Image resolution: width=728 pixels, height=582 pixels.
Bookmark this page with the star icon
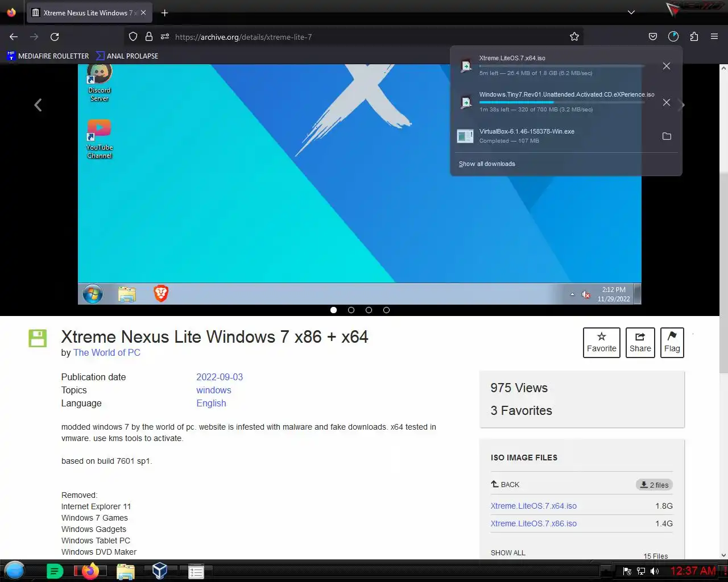tap(574, 37)
